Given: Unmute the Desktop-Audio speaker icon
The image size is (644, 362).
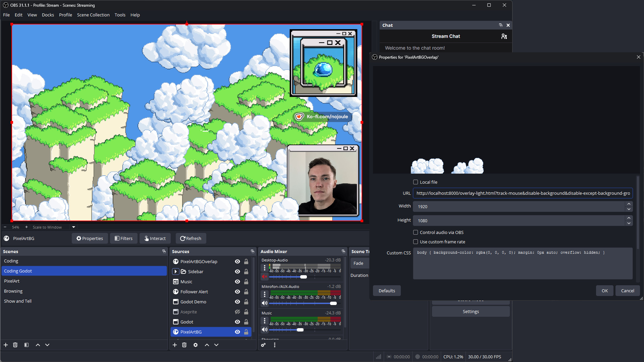Looking at the screenshot, I should (x=265, y=277).
